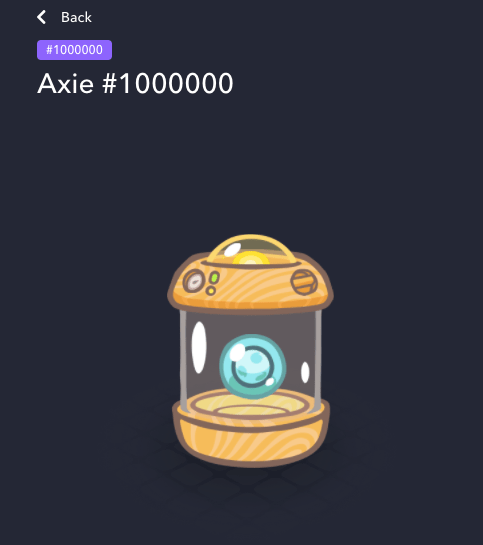Click the wooden base of the incubator
The width and height of the screenshot is (483, 545).
tap(251, 438)
